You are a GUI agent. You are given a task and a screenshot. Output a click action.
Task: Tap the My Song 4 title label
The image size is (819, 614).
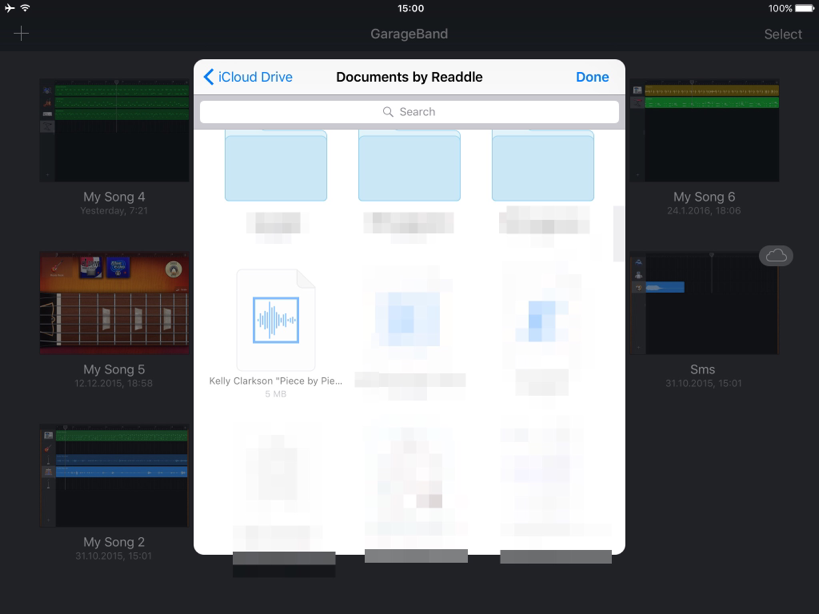(x=114, y=197)
